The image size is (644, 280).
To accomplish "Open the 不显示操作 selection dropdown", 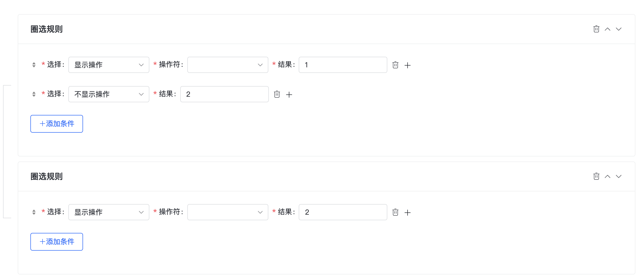I will point(109,94).
